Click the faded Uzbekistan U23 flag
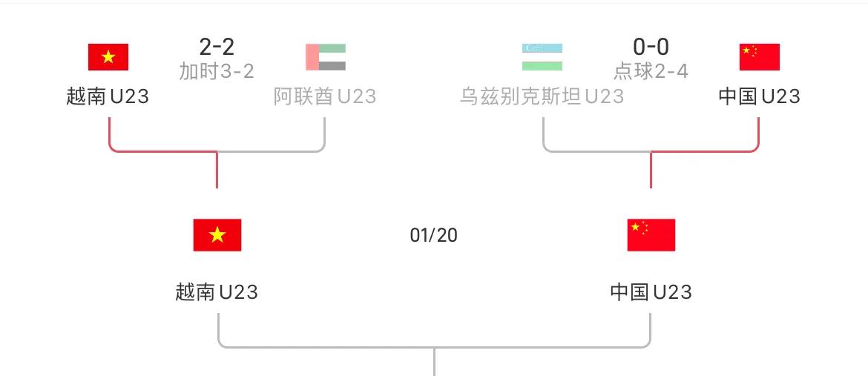 coord(542,57)
